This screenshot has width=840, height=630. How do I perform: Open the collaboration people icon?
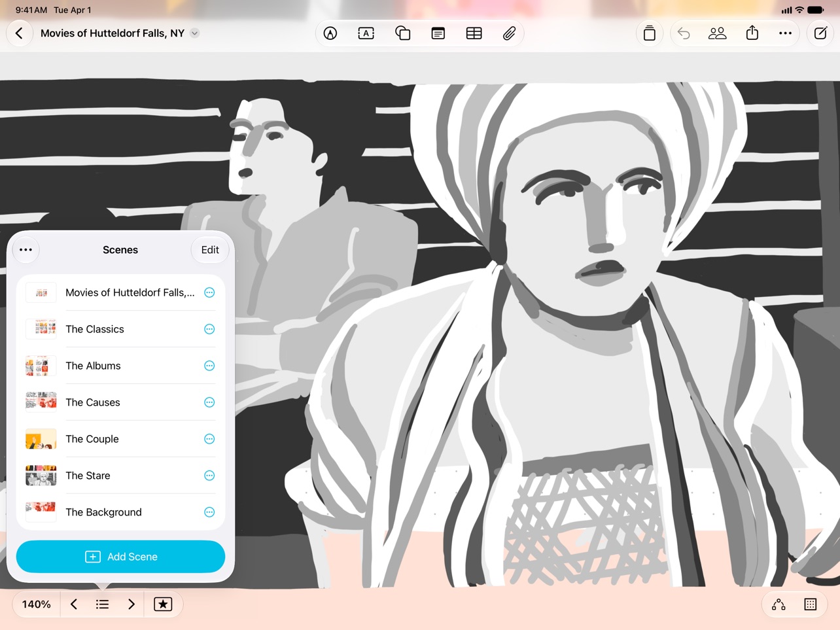(718, 33)
